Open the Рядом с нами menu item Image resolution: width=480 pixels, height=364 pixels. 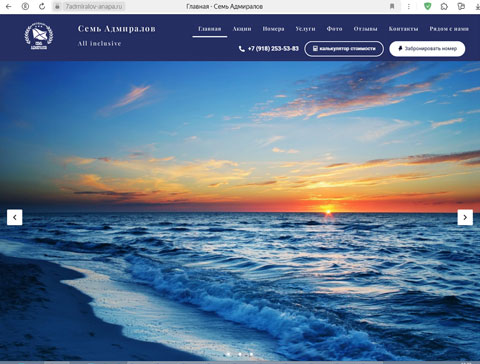[449, 29]
